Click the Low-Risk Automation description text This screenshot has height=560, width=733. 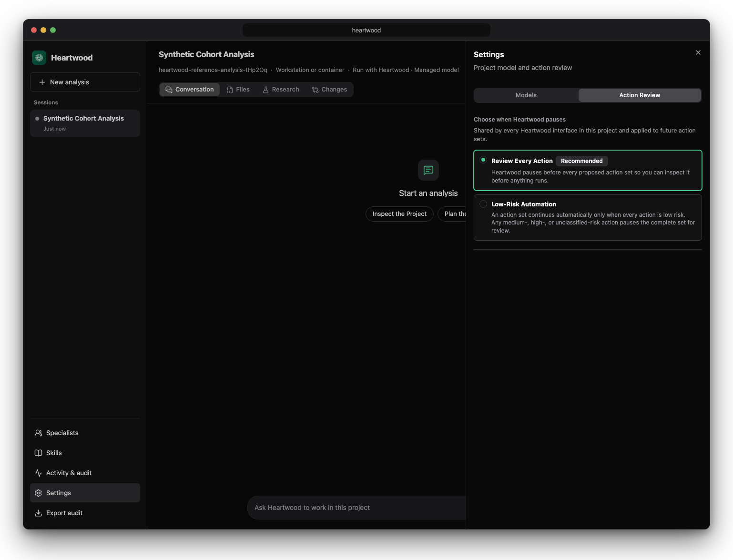[593, 223]
